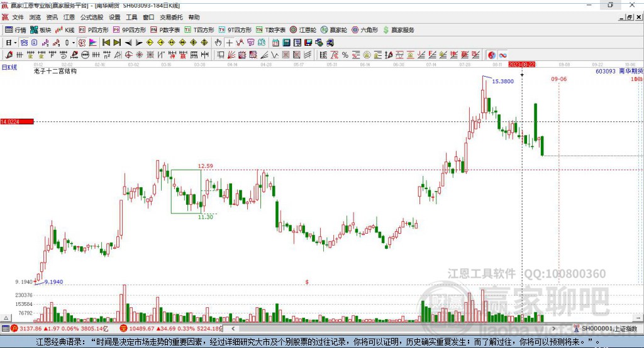Click the save floppy disk icon
This screenshot has height=348, width=644.
click(x=308, y=43)
